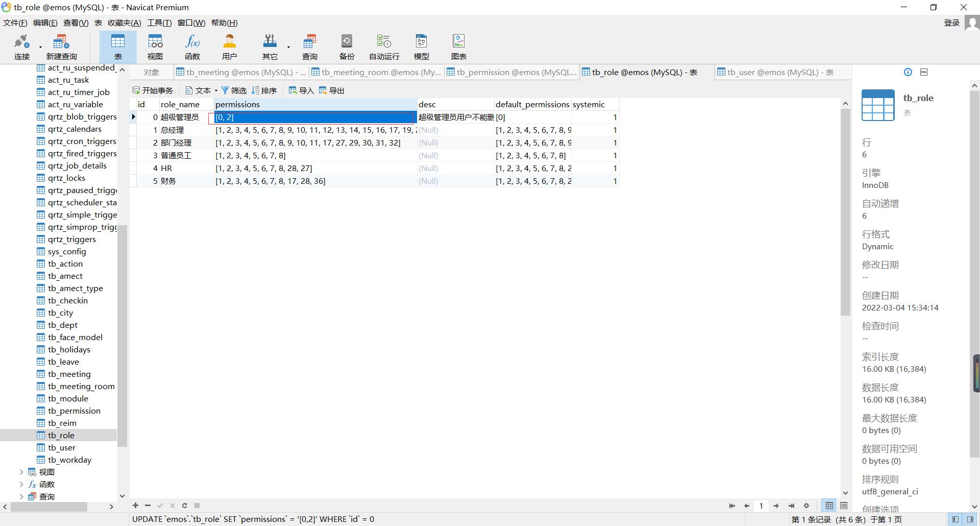Open record limit settings gear
The width and height of the screenshot is (980, 526).
tap(806, 506)
